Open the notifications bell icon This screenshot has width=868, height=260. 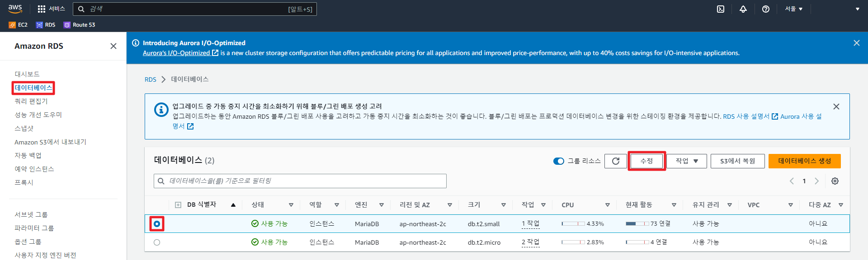click(743, 9)
